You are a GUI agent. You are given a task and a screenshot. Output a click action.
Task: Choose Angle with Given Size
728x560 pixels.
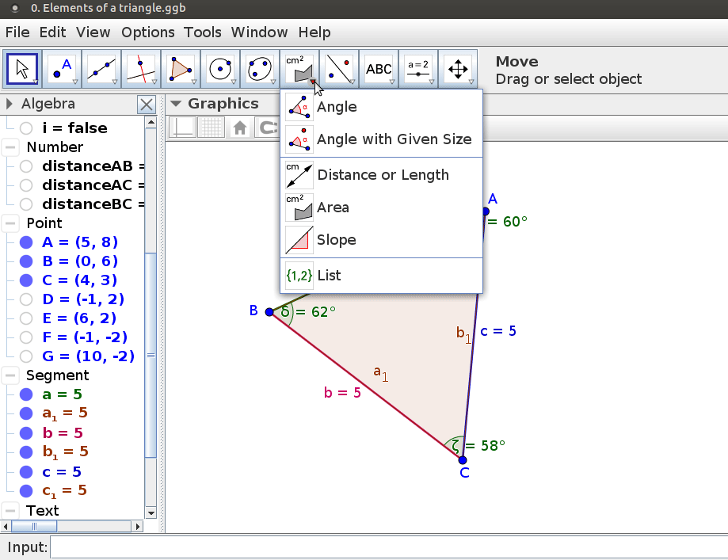[x=381, y=139]
